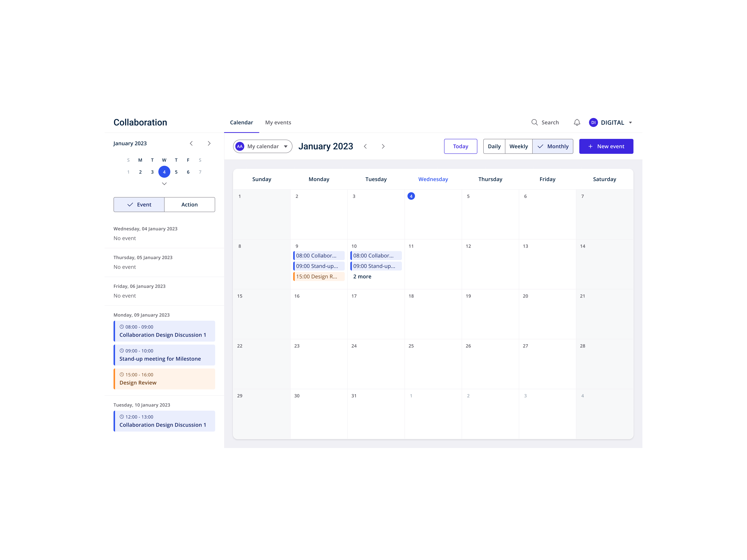This screenshot has width=747, height=560.
Task: Go to previous month in mini calendar
Action: (x=191, y=144)
